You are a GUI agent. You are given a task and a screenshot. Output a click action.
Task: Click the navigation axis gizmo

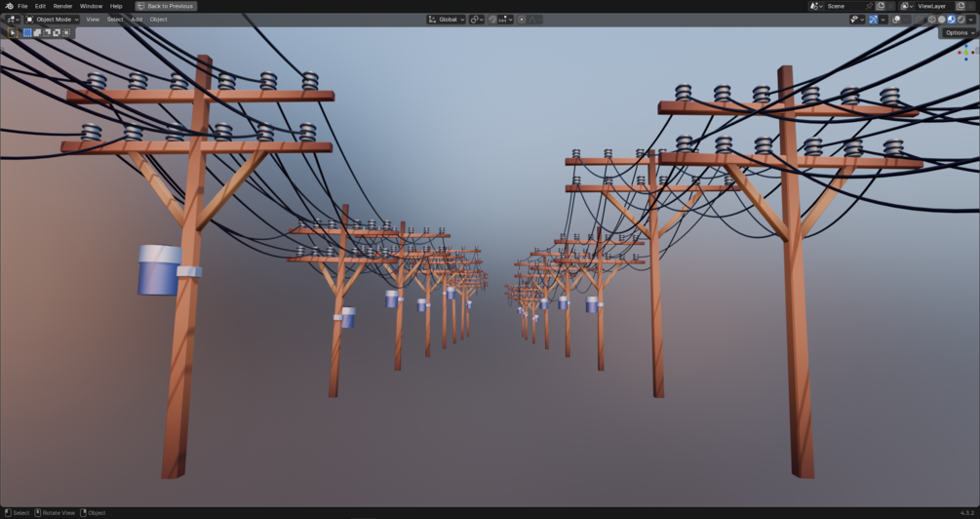[967, 52]
